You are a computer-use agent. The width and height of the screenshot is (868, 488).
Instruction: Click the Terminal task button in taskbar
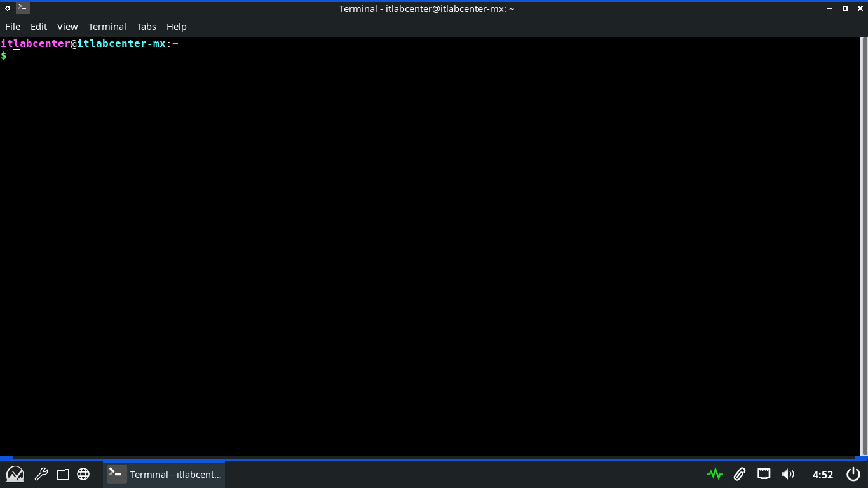click(x=165, y=474)
